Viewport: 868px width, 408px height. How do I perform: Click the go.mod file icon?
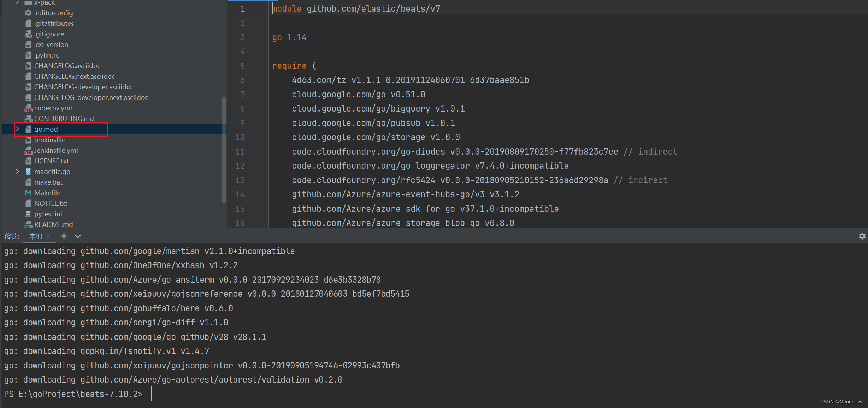click(28, 129)
